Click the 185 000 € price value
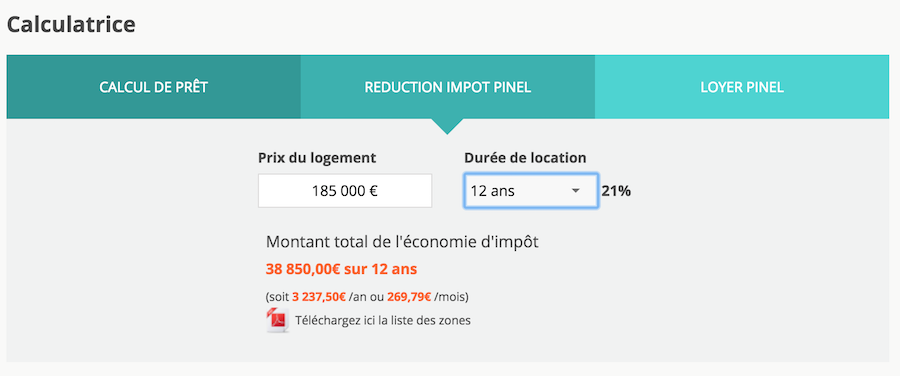900x376 pixels. click(x=345, y=191)
